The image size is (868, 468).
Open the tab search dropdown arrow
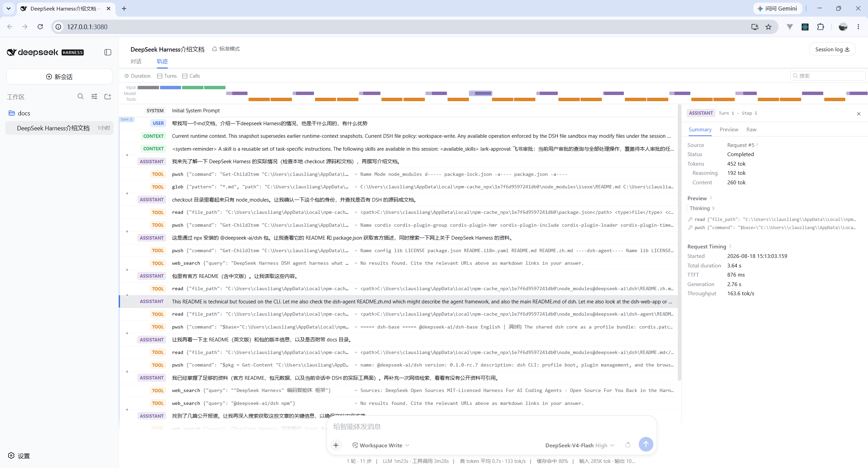8,8
